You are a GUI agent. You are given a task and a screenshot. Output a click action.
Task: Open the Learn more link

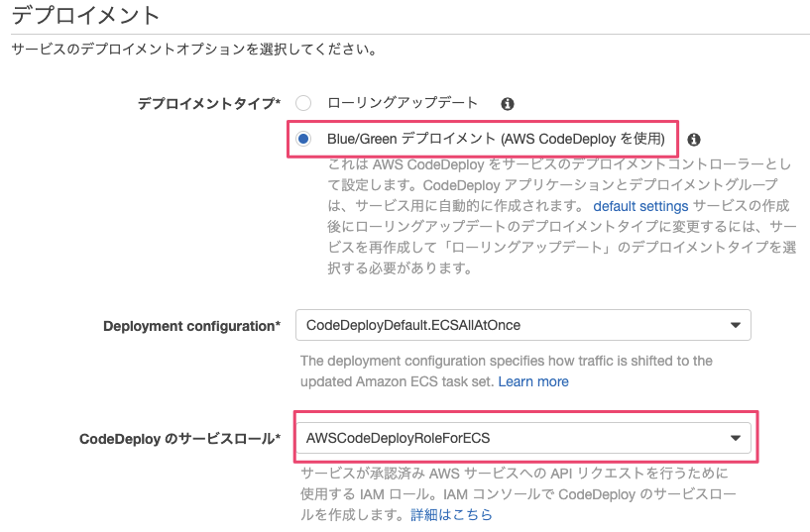(x=533, y=381)
